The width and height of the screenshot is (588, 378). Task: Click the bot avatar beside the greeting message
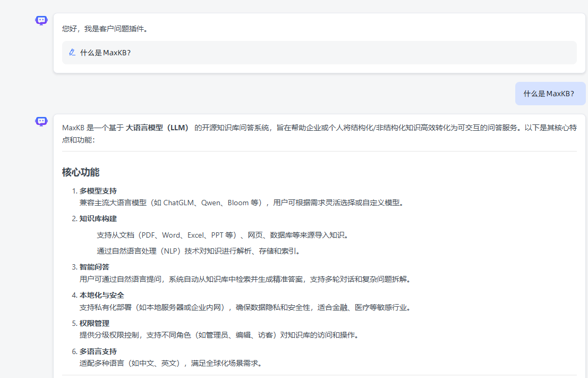[x=41, y=20]
